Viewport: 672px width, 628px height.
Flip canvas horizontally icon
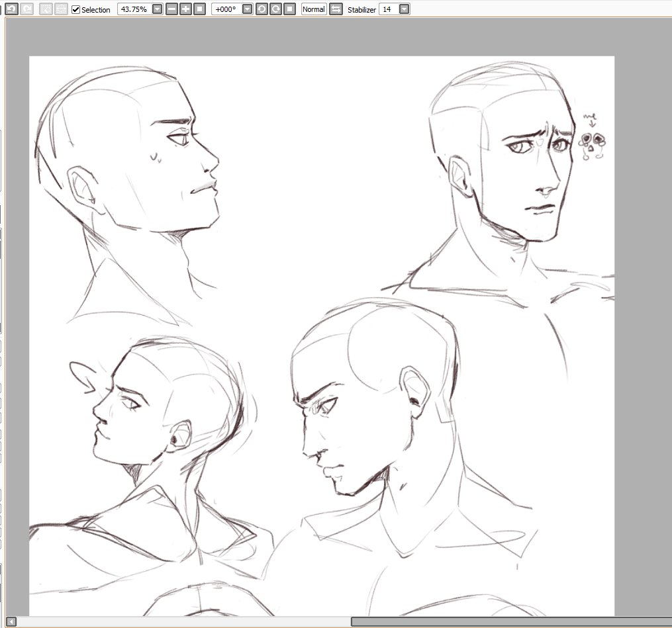(336, 9)
